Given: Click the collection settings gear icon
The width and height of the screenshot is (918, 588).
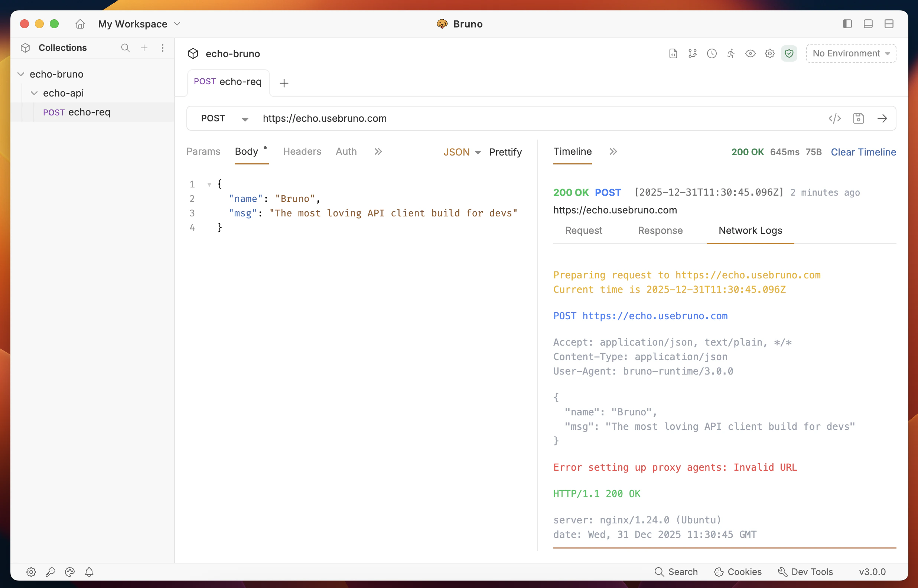Looking at the screenshot, I should point(769,53).
